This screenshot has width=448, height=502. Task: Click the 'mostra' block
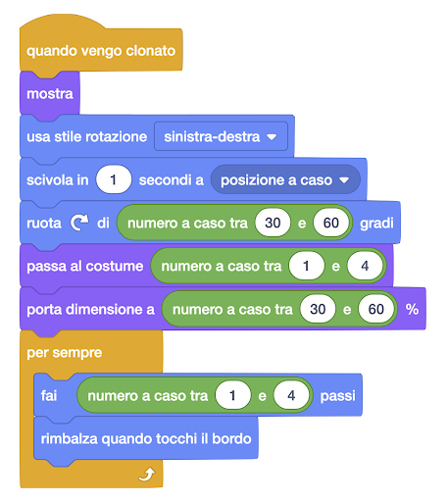(50, 94)
